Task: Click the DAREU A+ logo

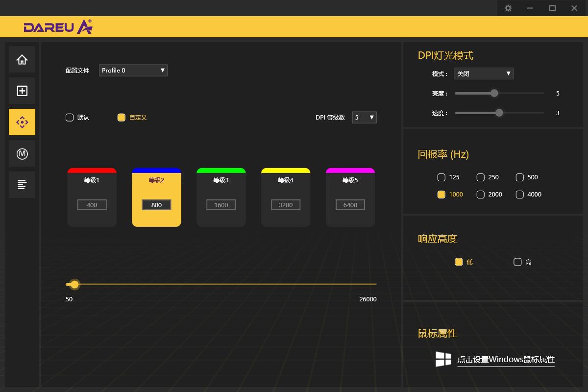Action: pos(58,27)
